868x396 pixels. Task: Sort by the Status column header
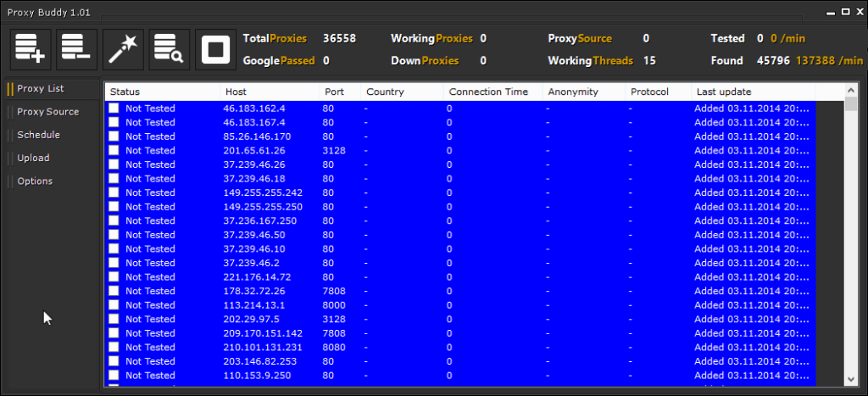click(x=162, y=92)
